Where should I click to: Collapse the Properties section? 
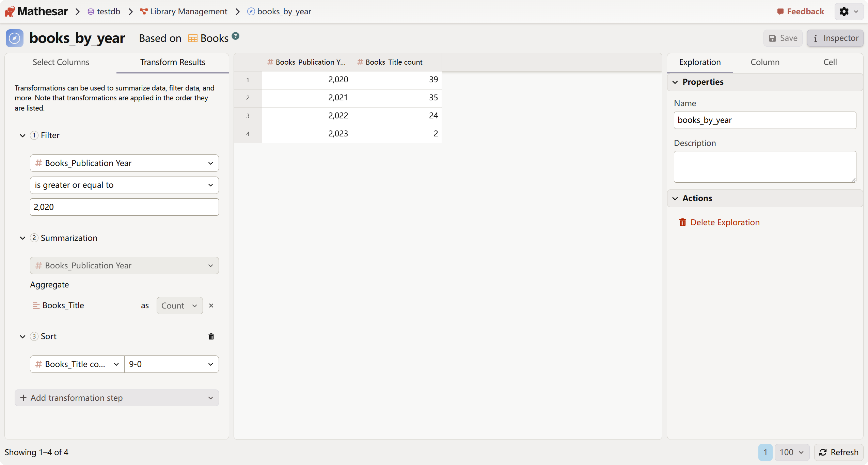[x=675, y=82]
